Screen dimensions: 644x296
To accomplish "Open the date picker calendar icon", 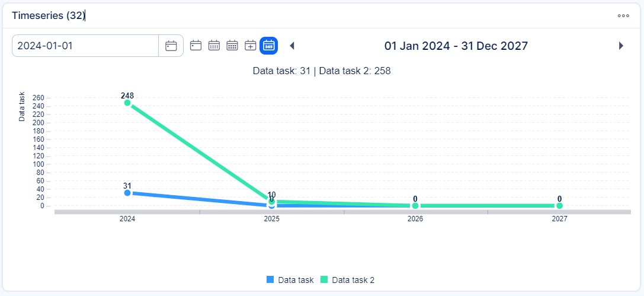I will [171, 46].
